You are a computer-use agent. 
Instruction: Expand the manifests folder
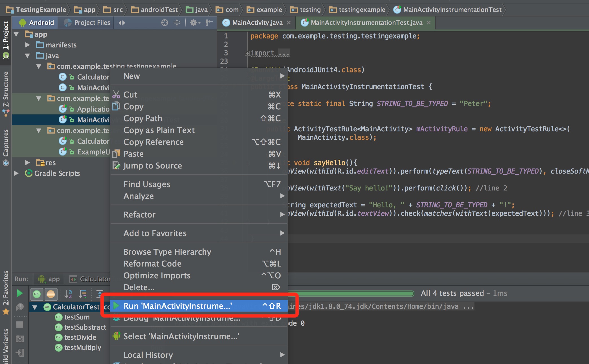pos(27,45)
